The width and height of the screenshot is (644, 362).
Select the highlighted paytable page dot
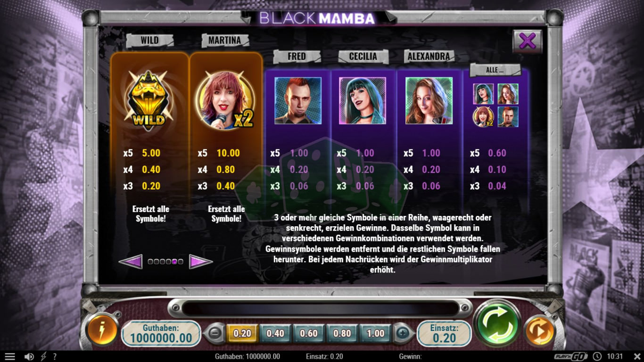[174, 261]
